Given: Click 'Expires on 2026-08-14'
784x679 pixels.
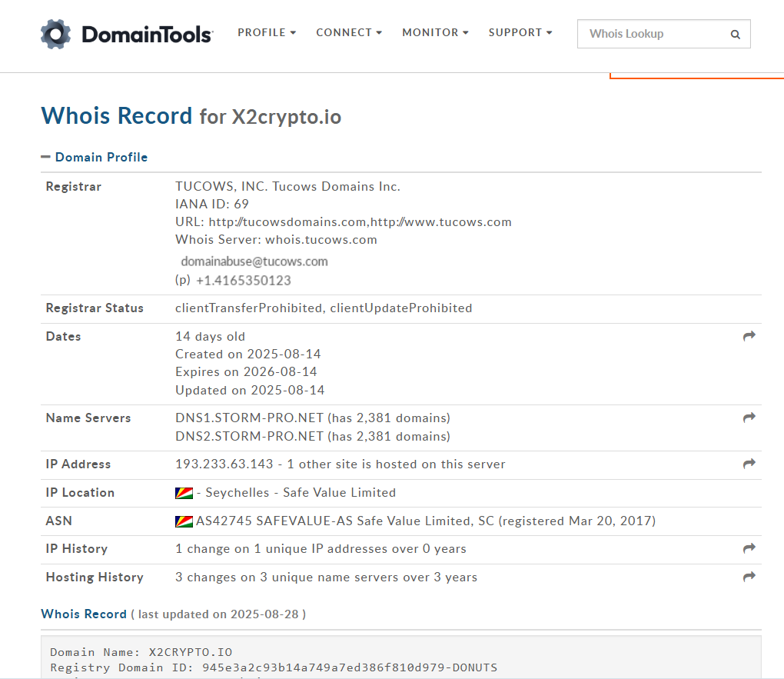Looking at the screenshot, I should point(246,371).
